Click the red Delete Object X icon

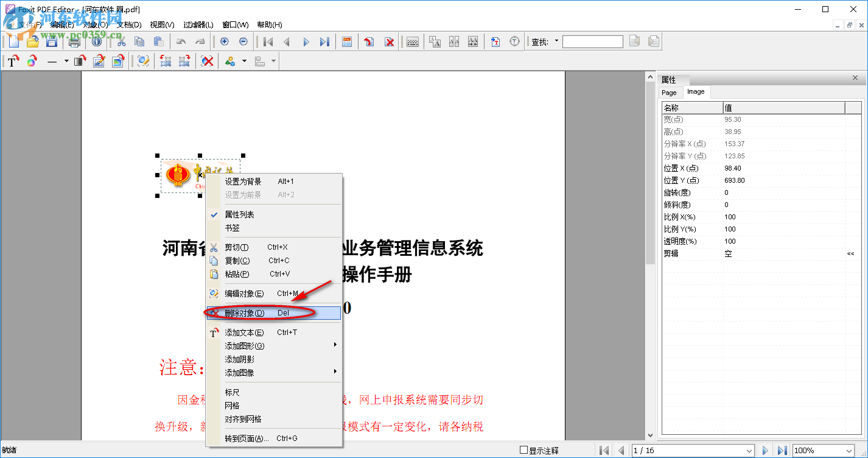tap(206, 61)
